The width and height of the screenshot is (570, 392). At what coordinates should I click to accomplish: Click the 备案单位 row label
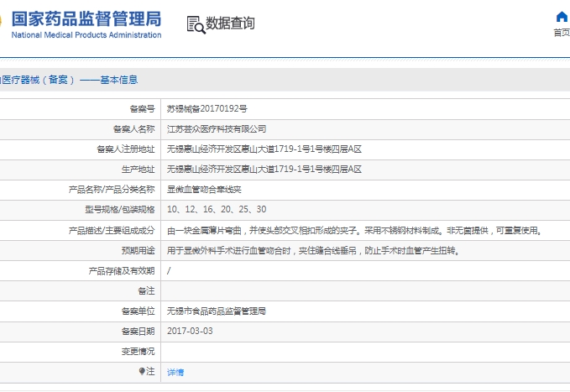pos(139,311)
